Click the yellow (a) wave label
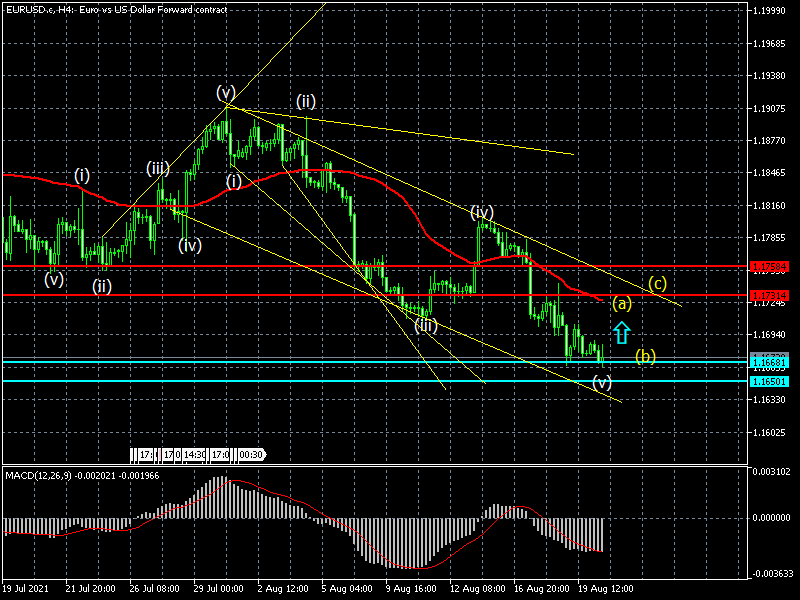 click(x=621, y=303)
